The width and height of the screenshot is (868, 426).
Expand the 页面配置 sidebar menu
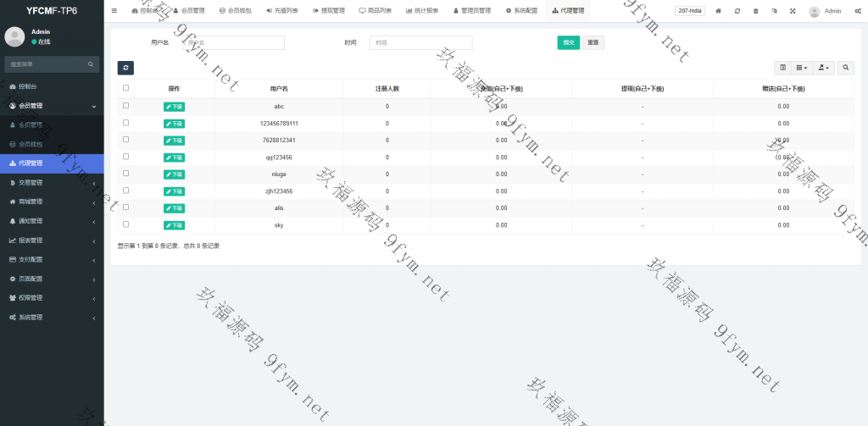pos(52,279)
